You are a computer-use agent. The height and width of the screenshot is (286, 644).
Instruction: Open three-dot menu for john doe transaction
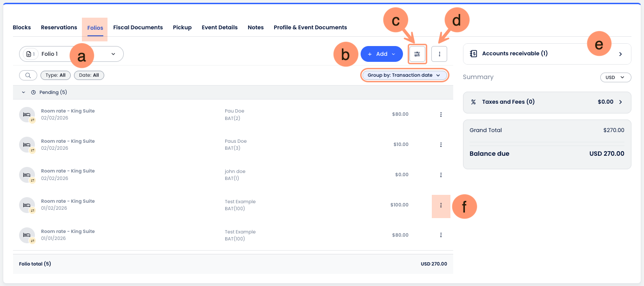[x=441, y=175]
